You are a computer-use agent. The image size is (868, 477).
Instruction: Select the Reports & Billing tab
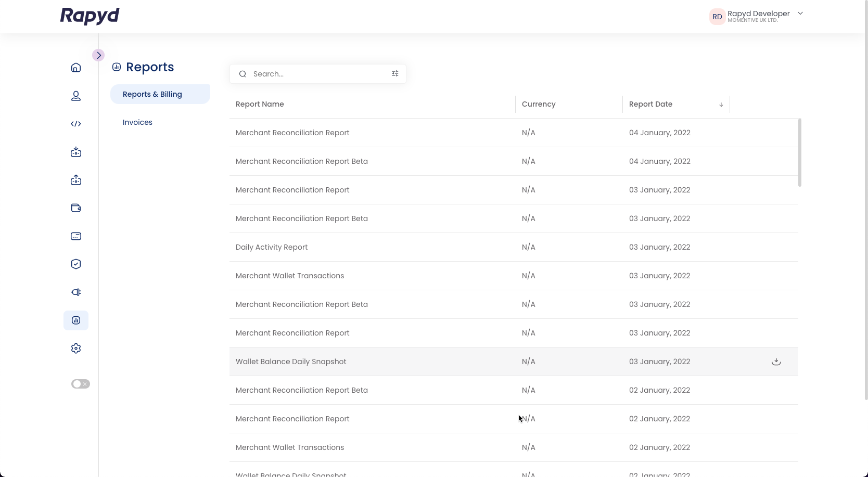(x=160, y=94)
